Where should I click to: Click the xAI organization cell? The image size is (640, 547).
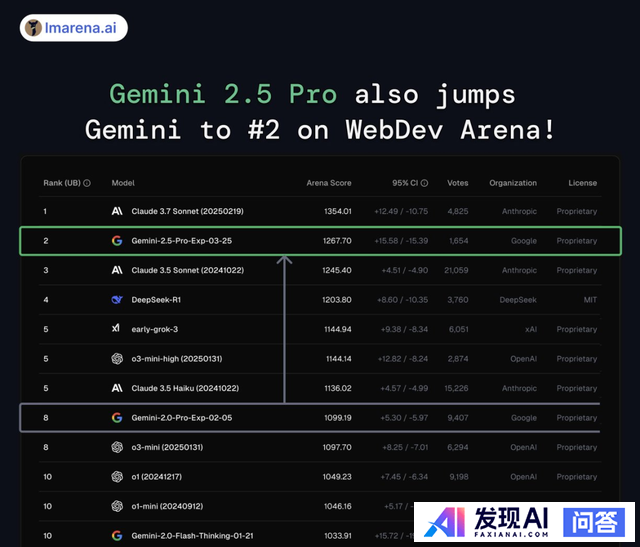pyautogui.click(x=531, y=329)
